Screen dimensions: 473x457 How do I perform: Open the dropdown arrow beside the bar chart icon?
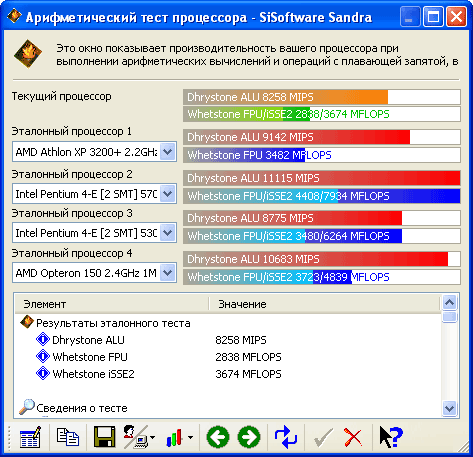[190, 437]
